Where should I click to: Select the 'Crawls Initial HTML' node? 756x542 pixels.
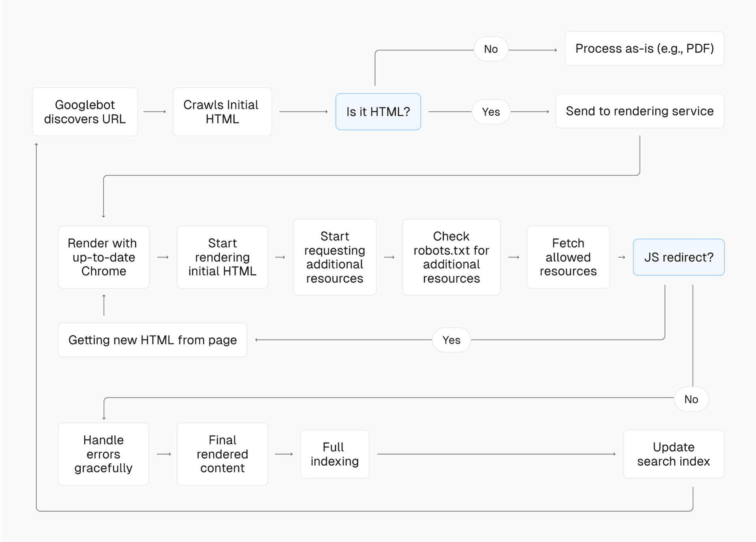tap(222, 112)
